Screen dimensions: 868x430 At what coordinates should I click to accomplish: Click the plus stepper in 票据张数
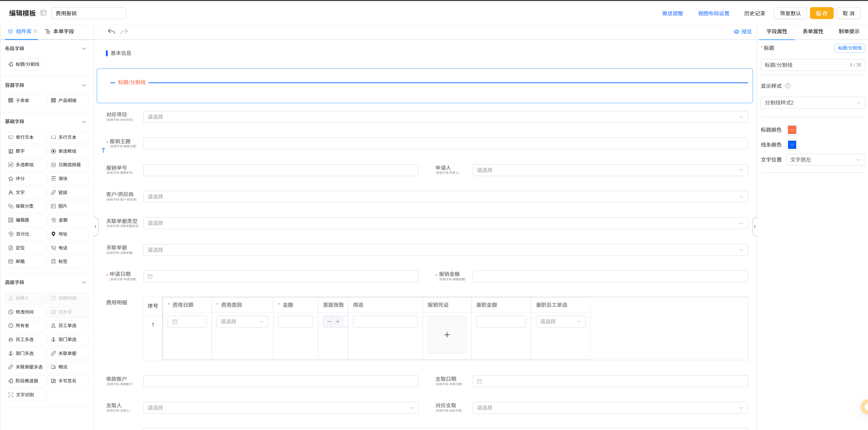pyautogui.click(x=338, y=321)
